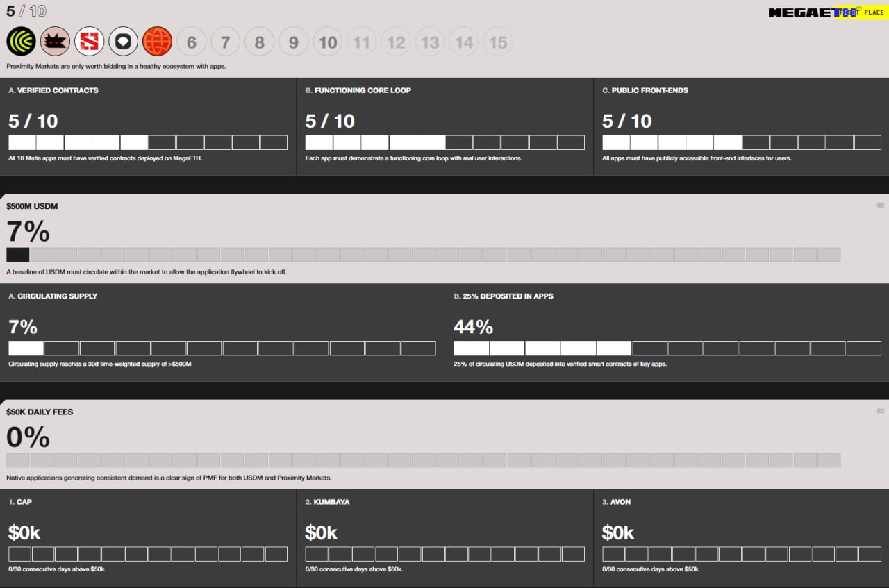889x588 pixels.
Task: Click "A baseline of USDM must circulate" description
Action: coord(147,272)
